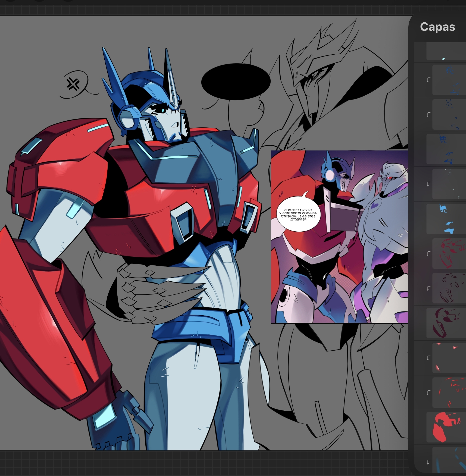This screenshot has width=466, height=476.
Task: Tap the solid black speech bubble oval
Action: coord(236,82)
